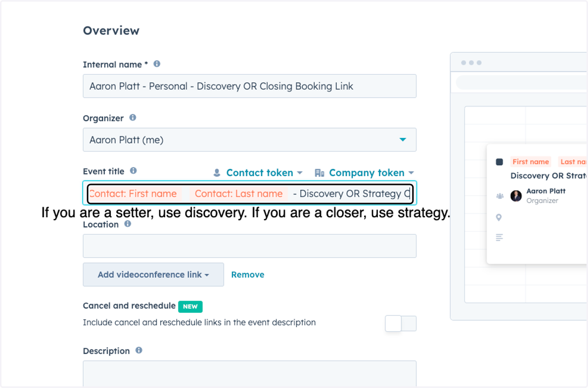
Task: Click the Cancel and reschedule label
Action: [x=129, y=306]
